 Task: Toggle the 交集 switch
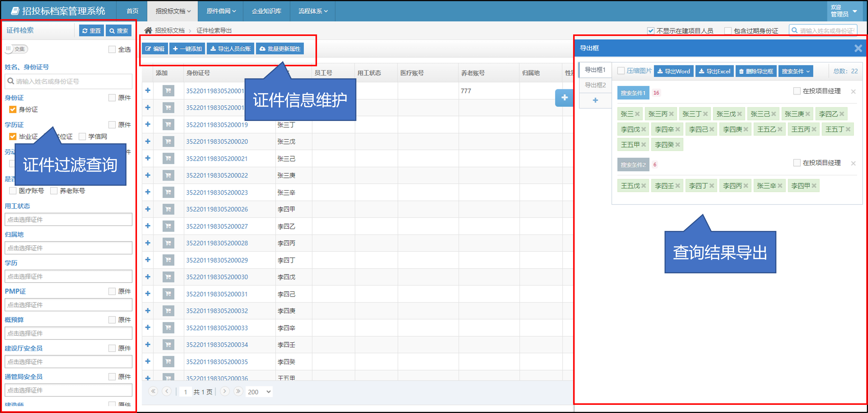click(17, 49)
